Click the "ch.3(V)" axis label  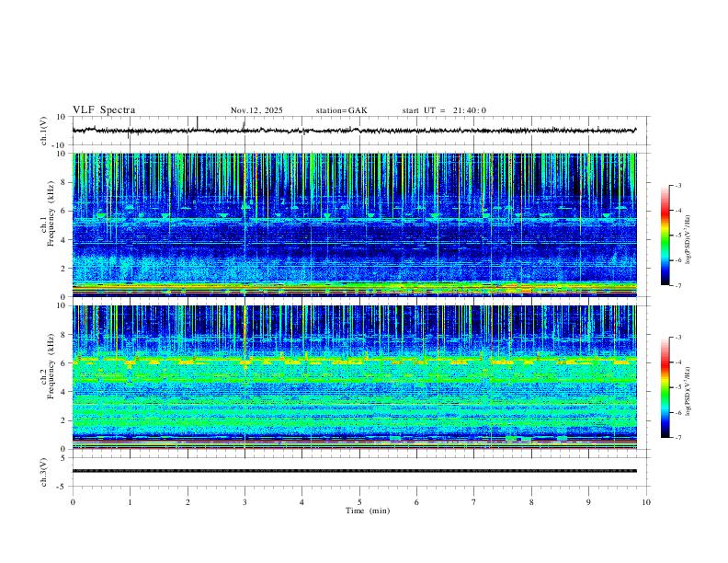[44, 472]
